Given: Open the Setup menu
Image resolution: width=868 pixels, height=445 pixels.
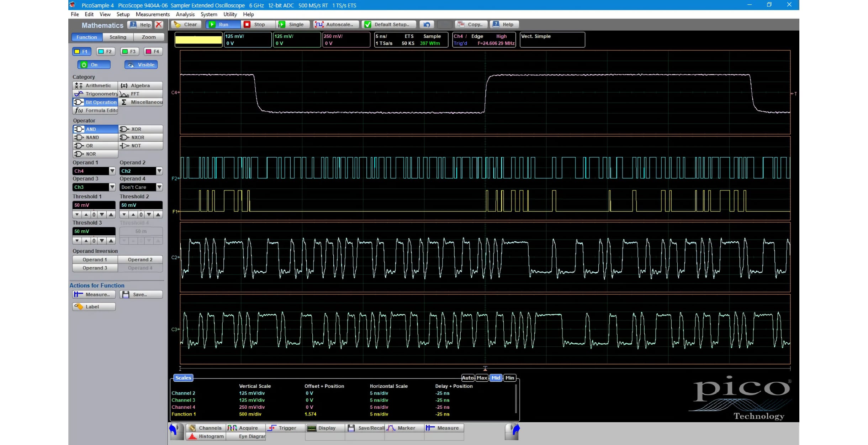Looking at the screenshot, I should click(123, 14).
